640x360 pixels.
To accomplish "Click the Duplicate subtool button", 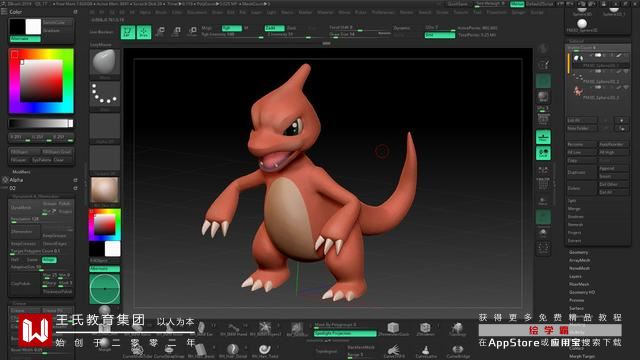I will click(582, 172).
